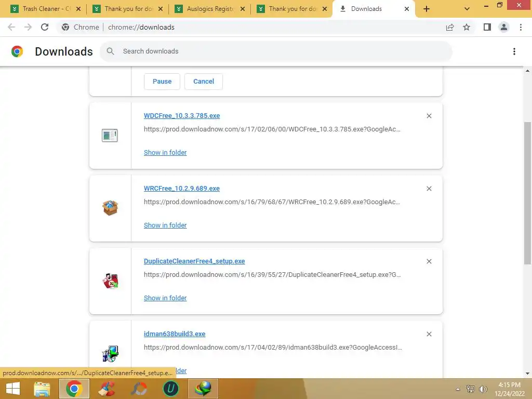Open File Explorer from the taskbar
This screenshot has height=399, width=532.
(x=42, y=389)
